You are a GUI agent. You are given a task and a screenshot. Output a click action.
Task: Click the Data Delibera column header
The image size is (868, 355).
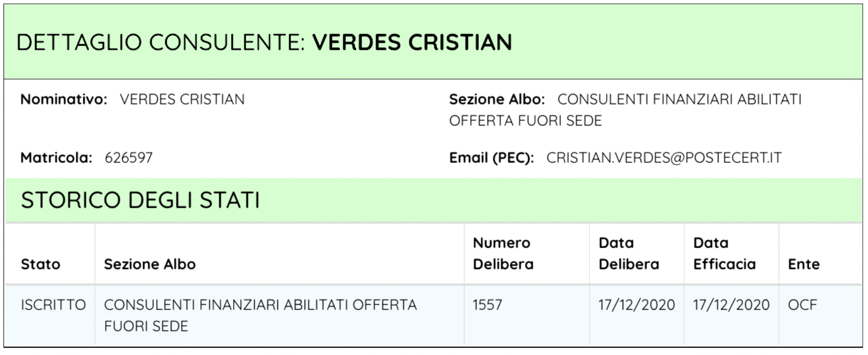628,253
